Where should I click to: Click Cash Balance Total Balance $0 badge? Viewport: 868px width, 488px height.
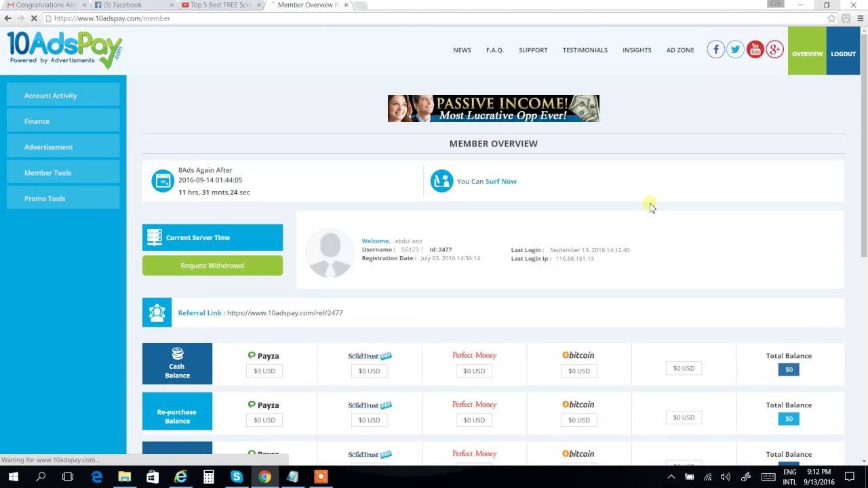(789, 369)
